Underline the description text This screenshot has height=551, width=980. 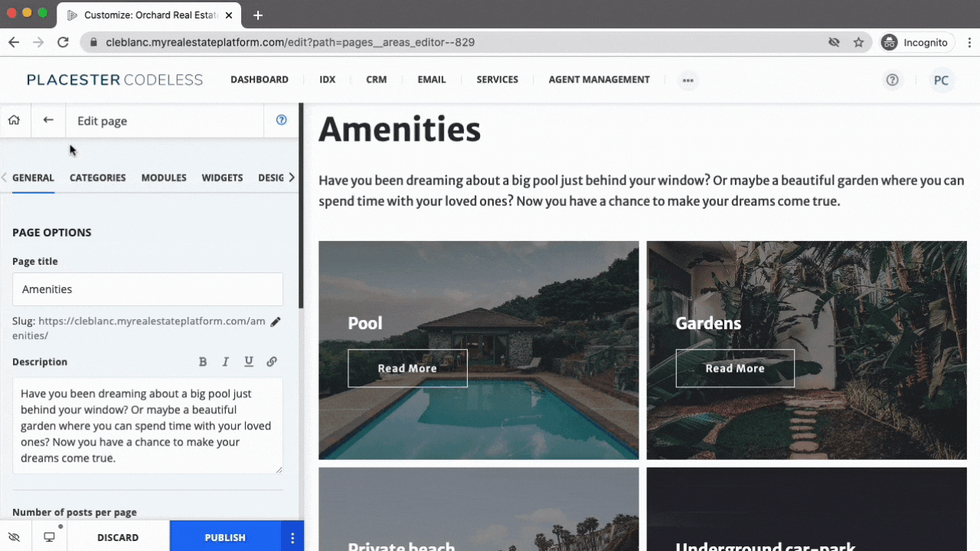coord(249,362)
